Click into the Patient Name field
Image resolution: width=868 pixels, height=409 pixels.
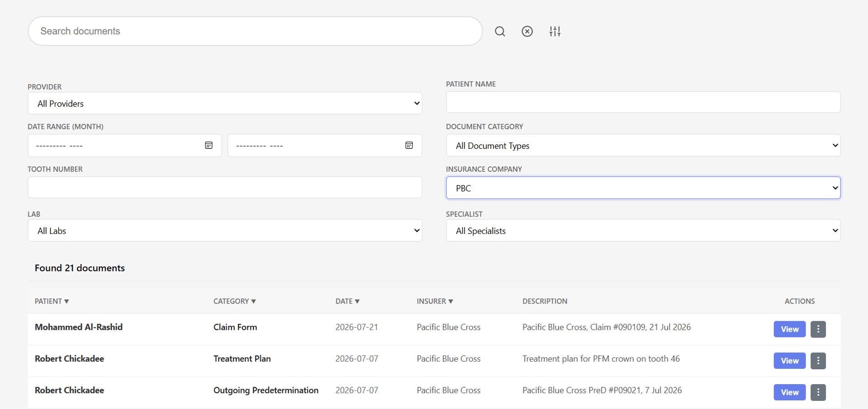click(643, 102)
